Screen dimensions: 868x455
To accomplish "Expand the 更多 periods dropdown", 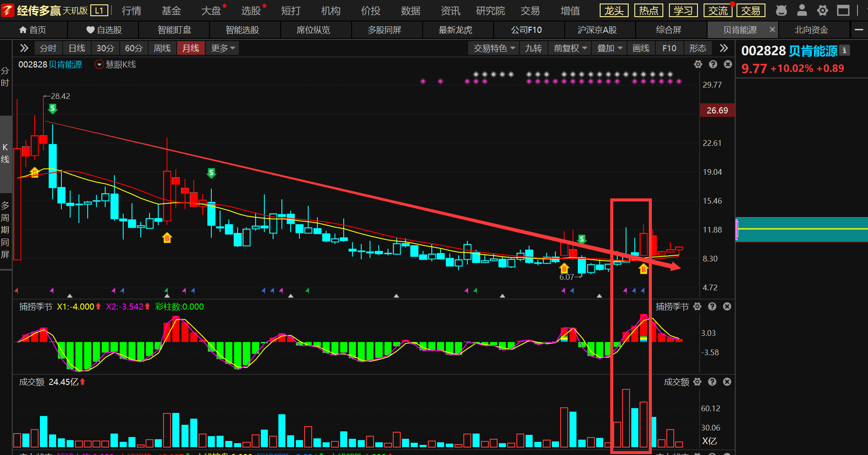I will [223, 48].
